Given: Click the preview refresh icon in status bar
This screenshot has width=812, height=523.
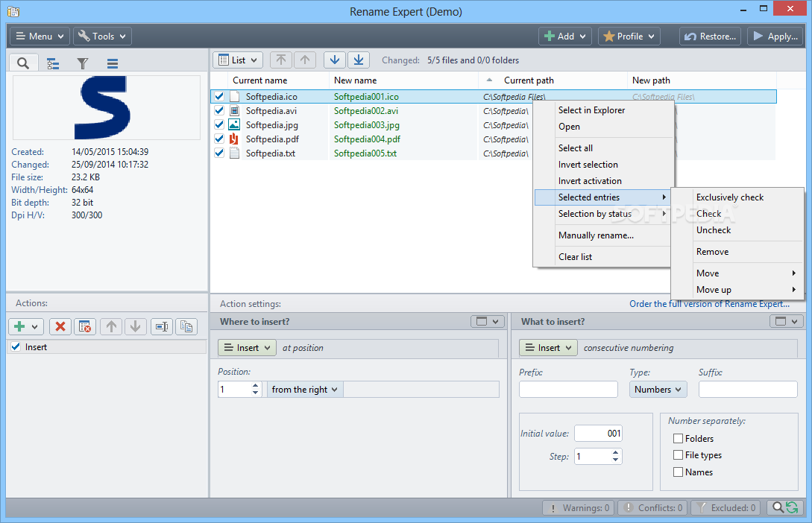Looking at the screenshot, I should (785, 508).
